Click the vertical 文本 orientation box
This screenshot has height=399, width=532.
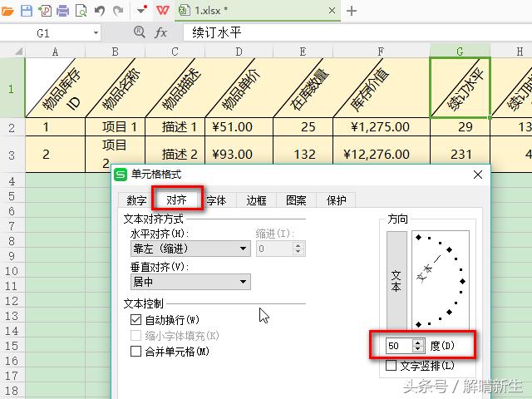click(x=397, y=280)
